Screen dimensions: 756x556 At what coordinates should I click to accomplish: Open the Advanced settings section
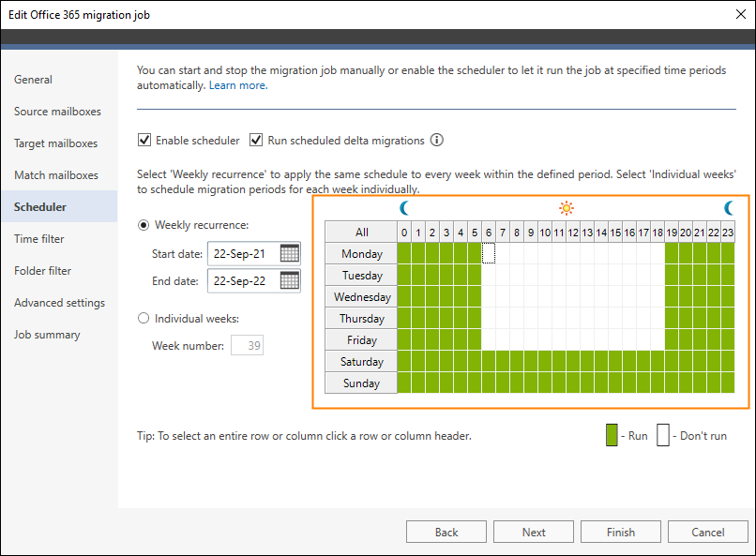coord(59,303)
